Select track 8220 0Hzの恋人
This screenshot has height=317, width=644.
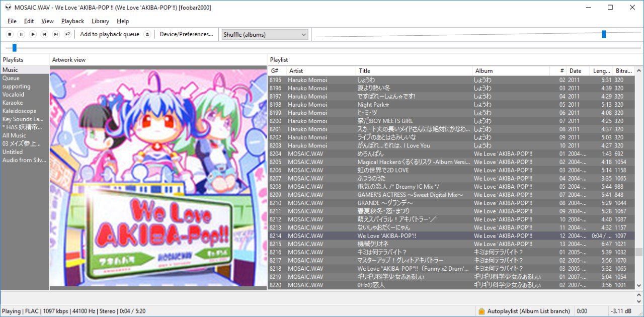click(x=451, y=285)
